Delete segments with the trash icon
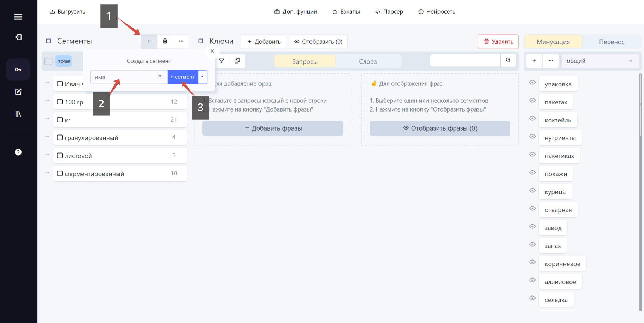Screen dimensions: 644x323 coord(165,41)
